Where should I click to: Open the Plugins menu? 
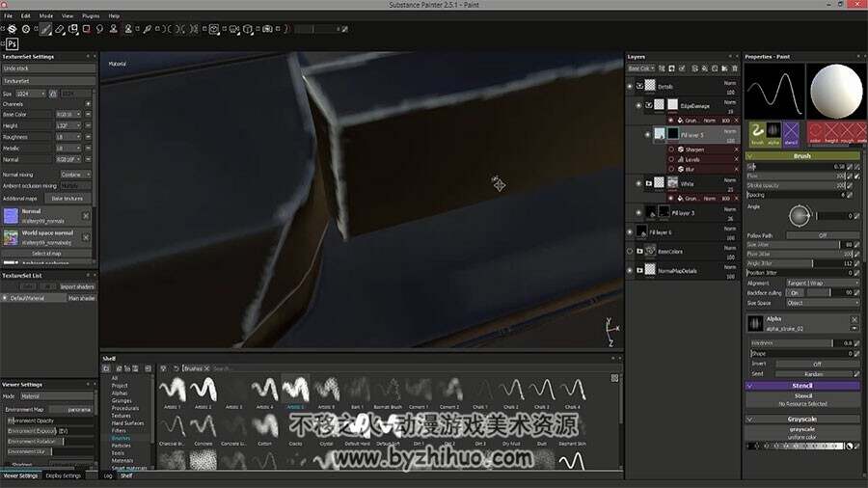coord(91,16)
